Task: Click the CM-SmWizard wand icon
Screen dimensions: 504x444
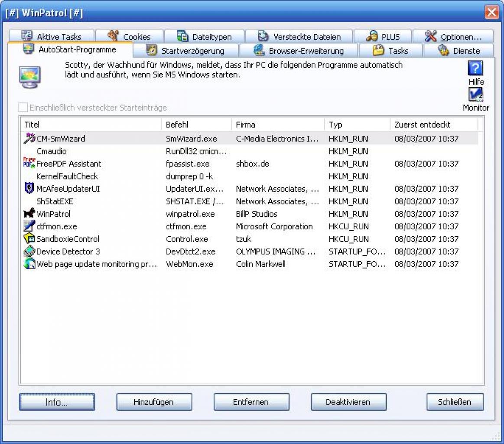Action: pos(29,138)
